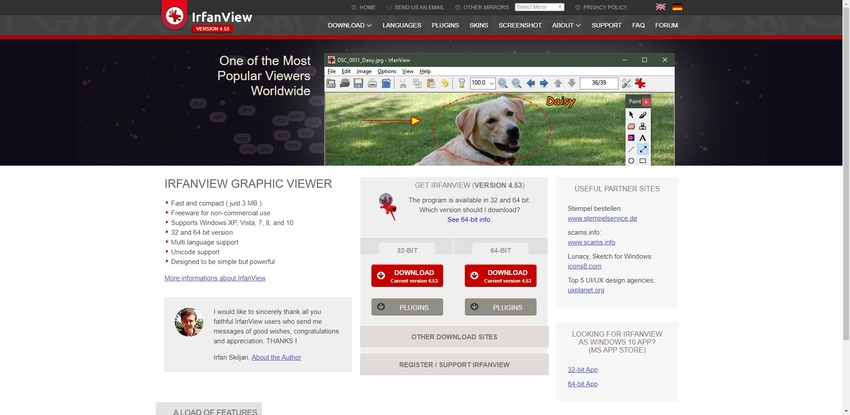Expand the DOWNLOAD navigation menu
The height and width of the screenshot is (415, 850).
349,25
